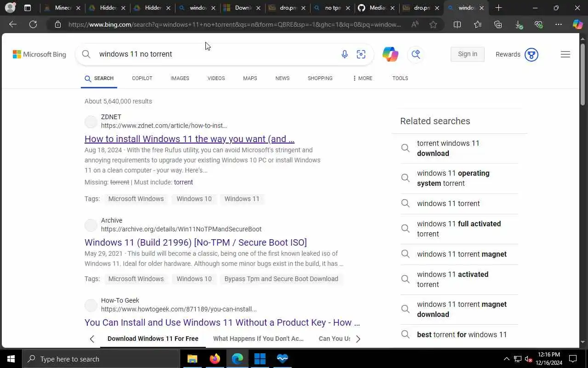588x368 pixels.
Task: Switch to the 'no tpm' browser tab
Action: 332,8
